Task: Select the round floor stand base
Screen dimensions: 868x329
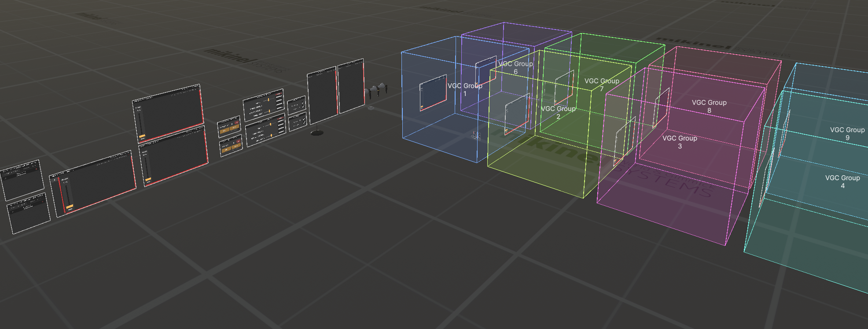Action: 317,133
